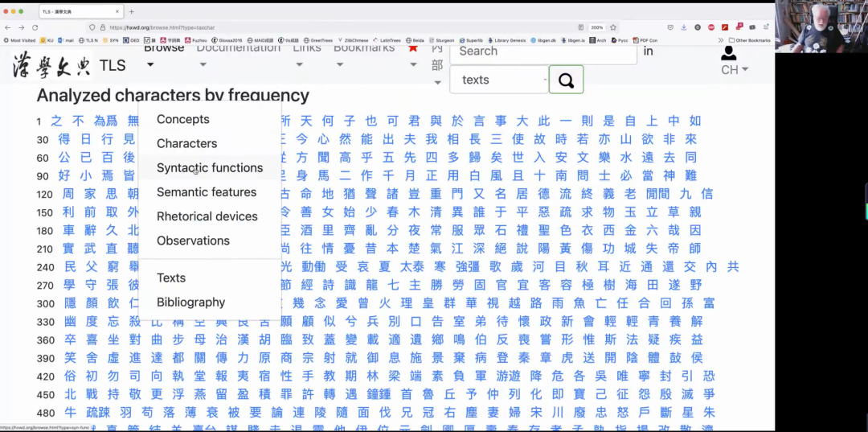Click into the Search text field

[543, 51]
